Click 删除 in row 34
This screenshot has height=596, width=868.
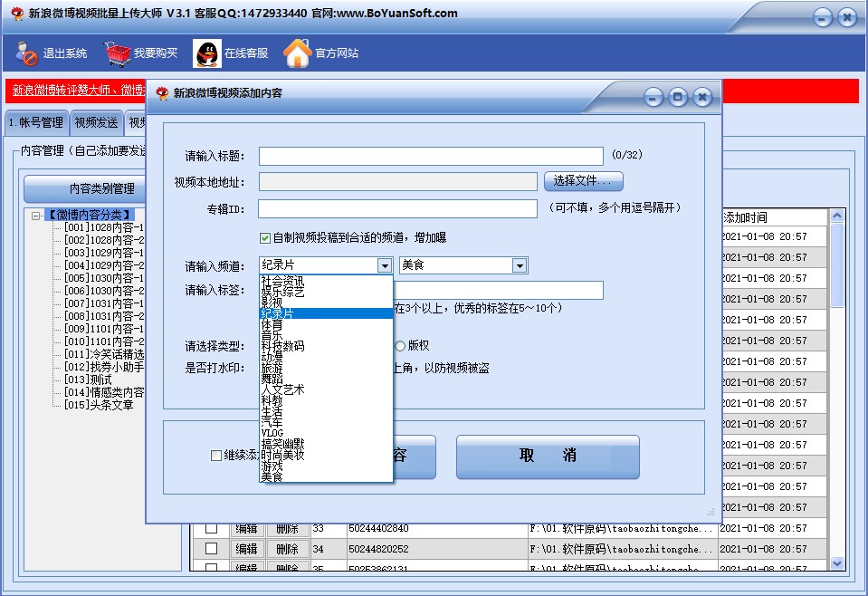pos(287,549)
